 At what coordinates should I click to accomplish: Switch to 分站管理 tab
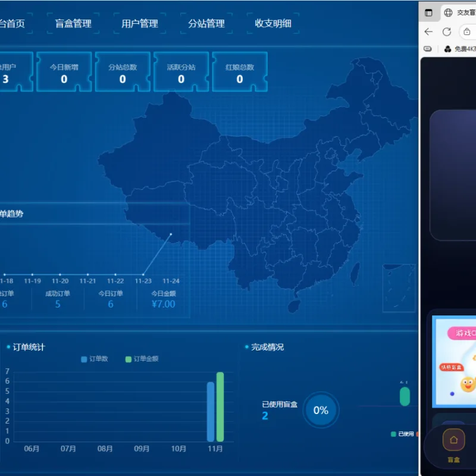pos(206,23)
